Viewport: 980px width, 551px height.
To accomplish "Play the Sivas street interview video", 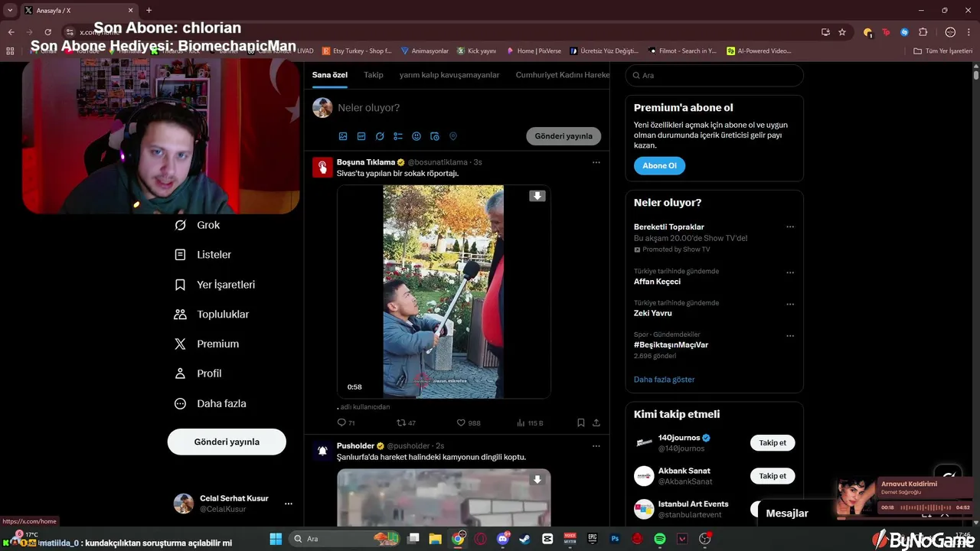I will pos(444,292).
